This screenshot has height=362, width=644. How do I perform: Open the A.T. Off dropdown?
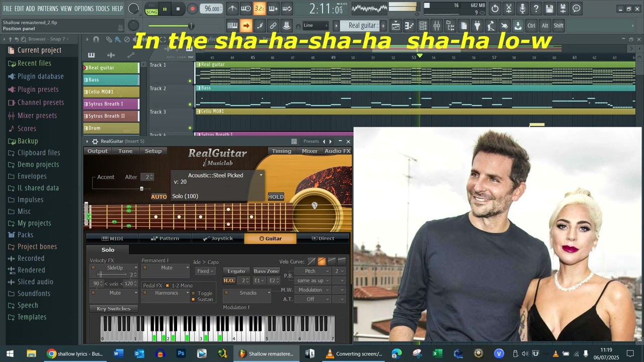[x=313, y=299]
